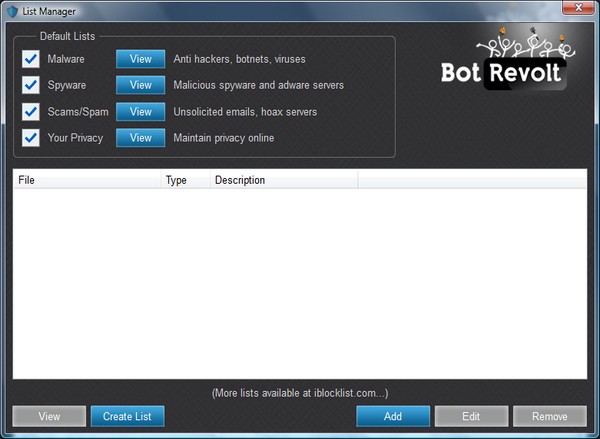The image size is (600, 439).
Task: Uncheck the Malware list checkbox
Action: click(31, 59)
